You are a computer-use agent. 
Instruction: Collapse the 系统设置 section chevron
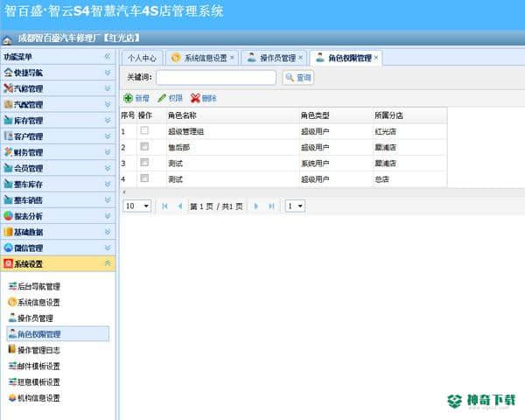point(108,263)
